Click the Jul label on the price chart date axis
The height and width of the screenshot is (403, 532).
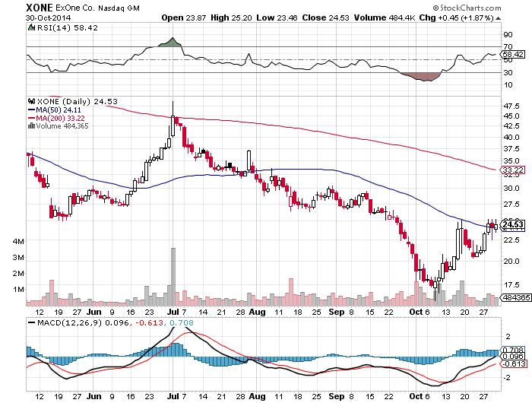(173, 312)
